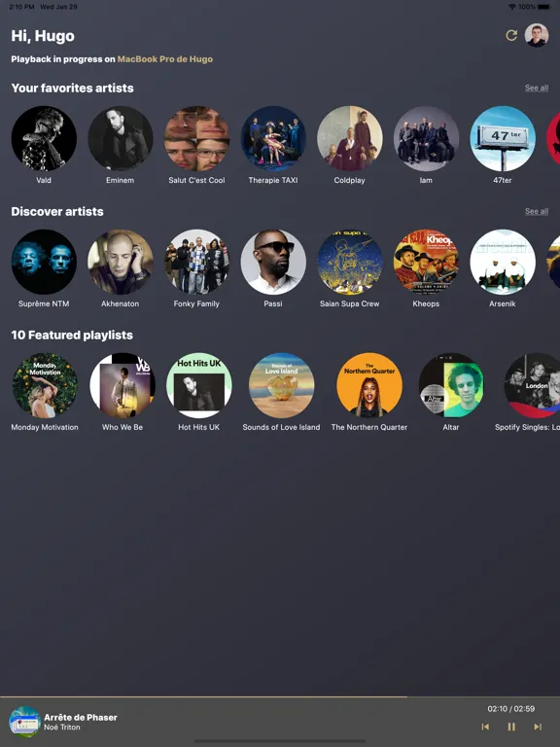Click the 10 Featured playlists heading
Viewport: 560px width, 747px height.
72,335
